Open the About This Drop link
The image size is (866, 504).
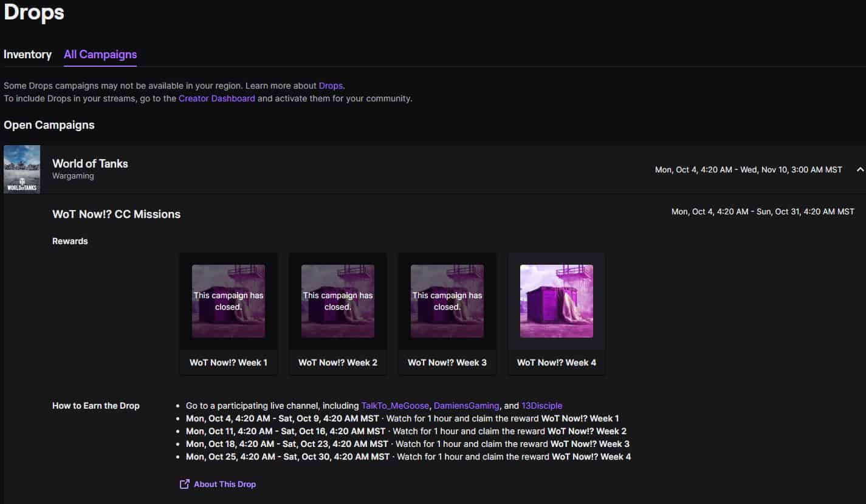(225, 484)
